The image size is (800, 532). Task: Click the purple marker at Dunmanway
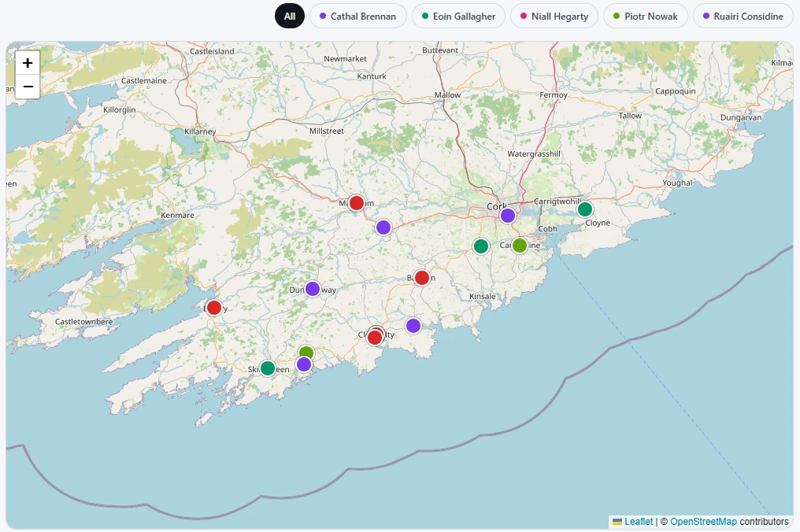pos(313,289)
